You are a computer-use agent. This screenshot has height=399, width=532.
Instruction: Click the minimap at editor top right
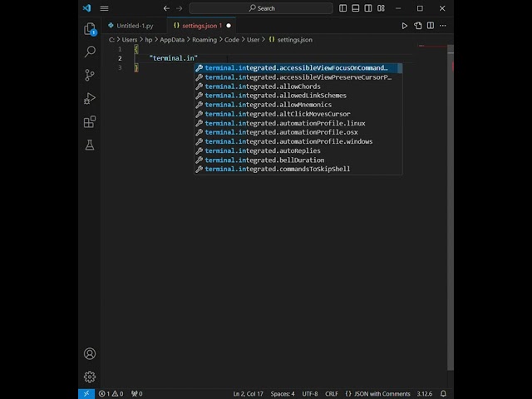[432, 46]
